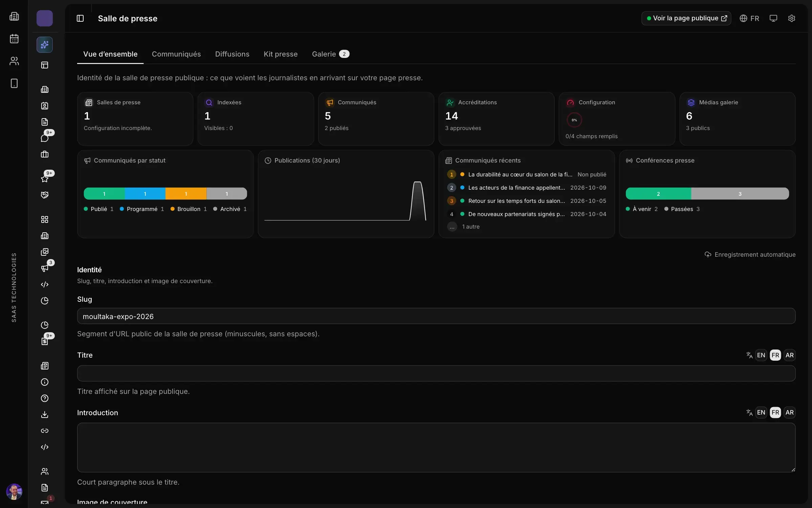Open the monitor display theme selector

[773, 18]
